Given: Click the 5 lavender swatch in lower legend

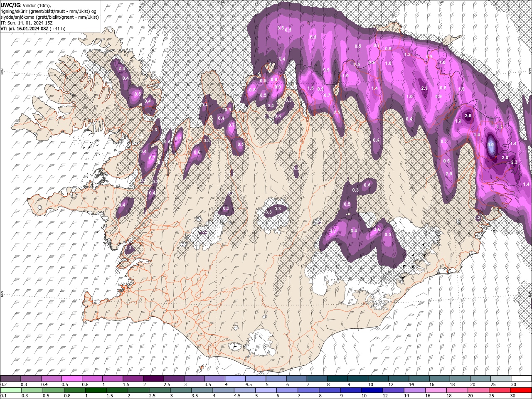Looking at the screenshot, I should 266,390.
